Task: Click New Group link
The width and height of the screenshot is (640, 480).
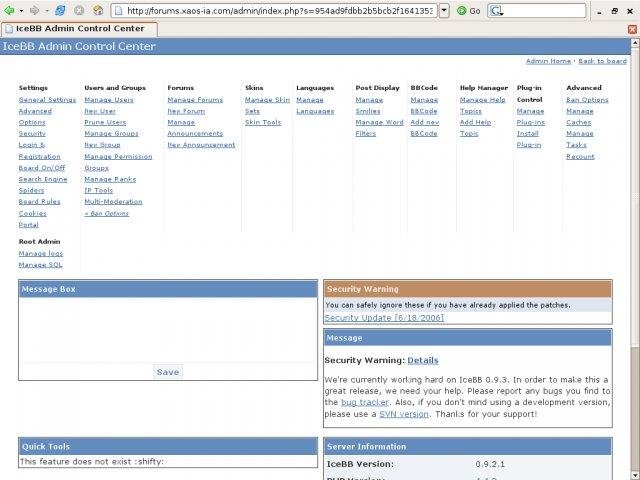Action: click(x=102, y=145)
